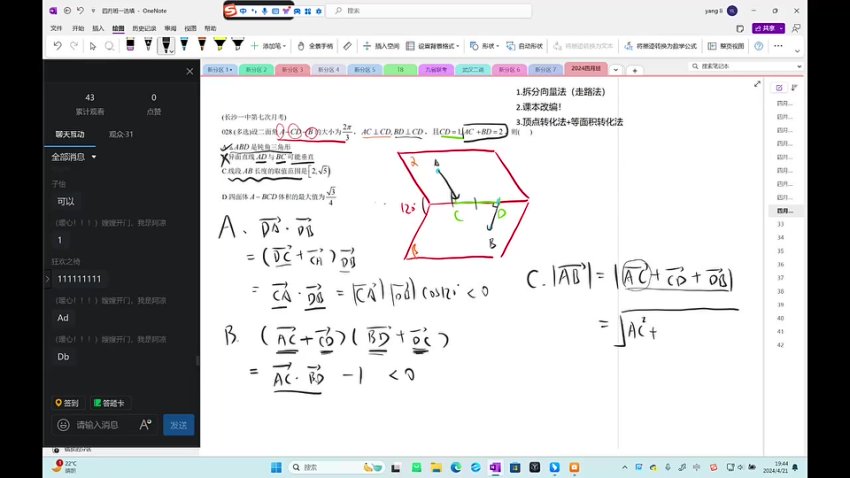Click the Undo arrow in the ribbon
The height and width of the screenshot is (478, 850).
coord(58,45)
